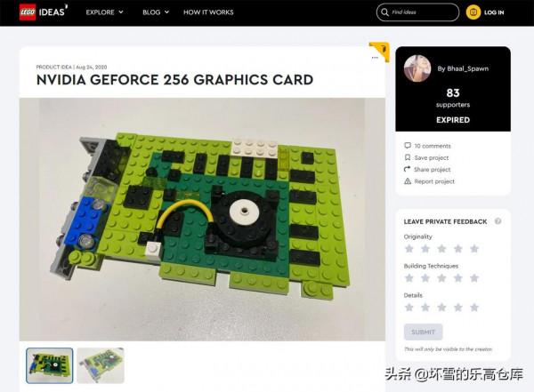Screen dimensions: 534x392
Task: Click the search magnifier icon
Action: point(384,12)
